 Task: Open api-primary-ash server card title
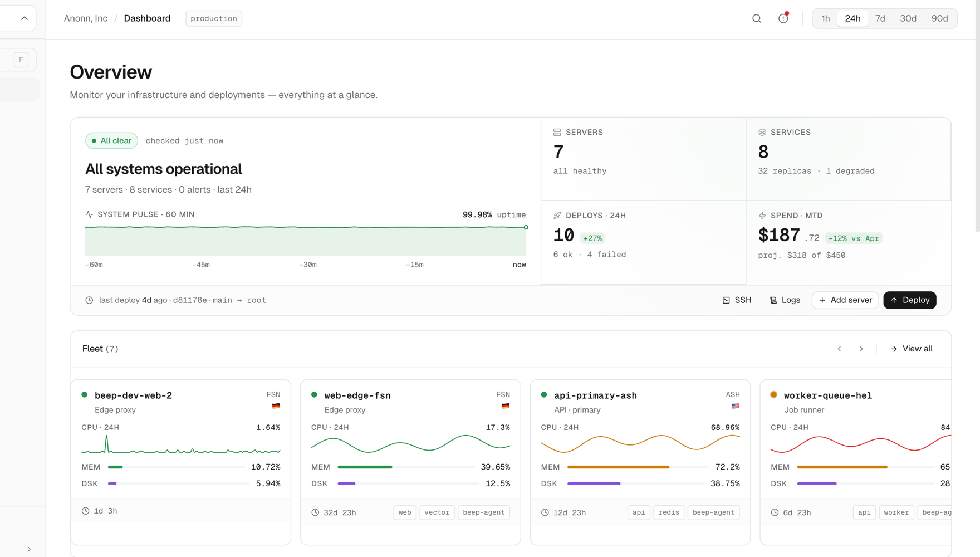point(595,395)
